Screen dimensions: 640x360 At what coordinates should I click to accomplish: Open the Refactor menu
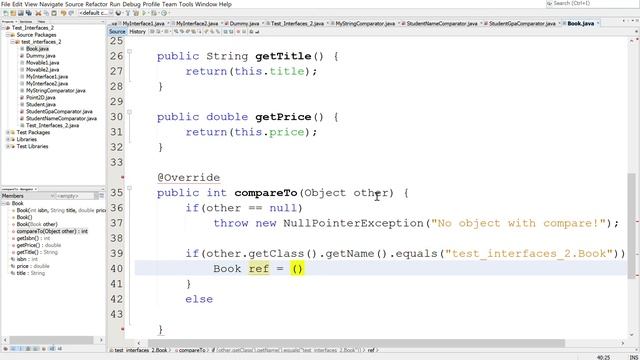[x=96, y=4]
